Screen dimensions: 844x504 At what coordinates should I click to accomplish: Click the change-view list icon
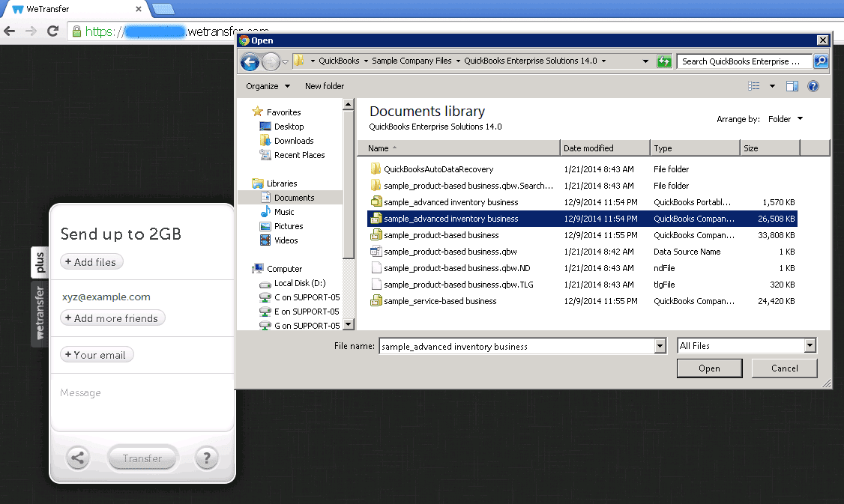[x=753, y=85]
